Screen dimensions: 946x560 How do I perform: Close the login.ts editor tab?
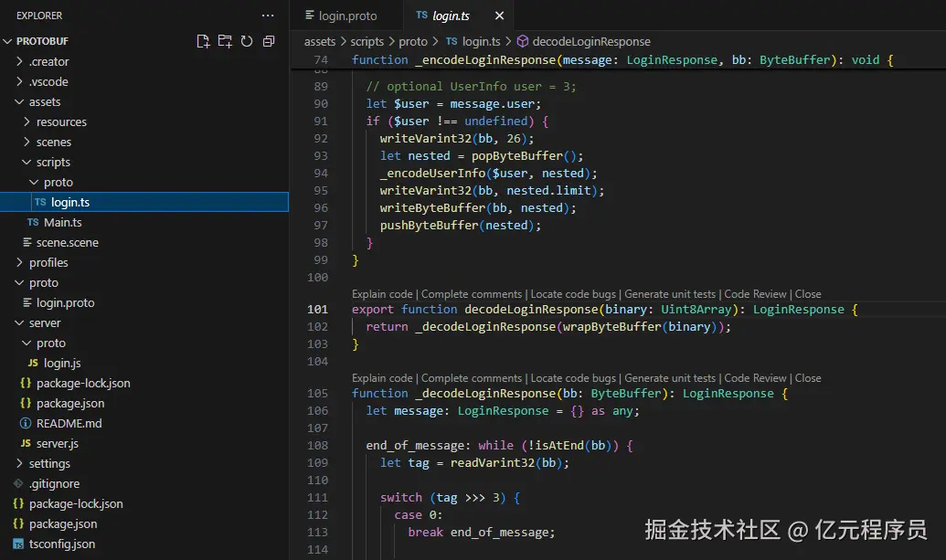tap(499, 16)
